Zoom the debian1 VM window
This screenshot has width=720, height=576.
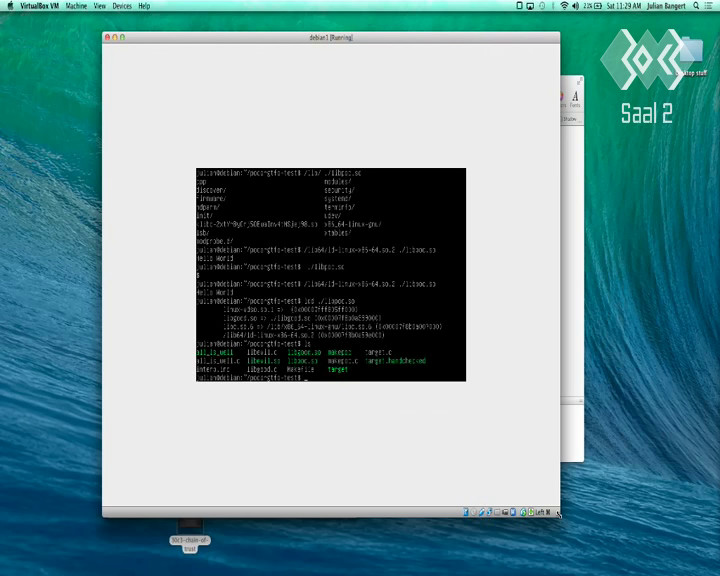122,37
